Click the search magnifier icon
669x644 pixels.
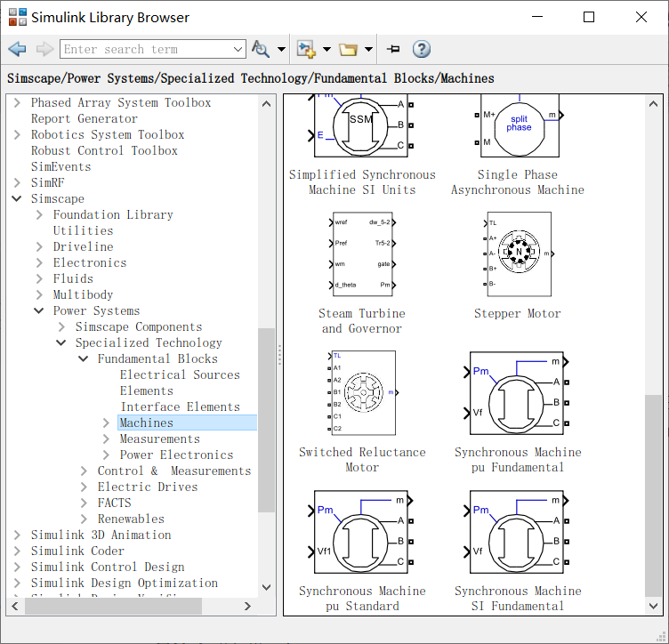pyautogui.click(x=260, y=49)
